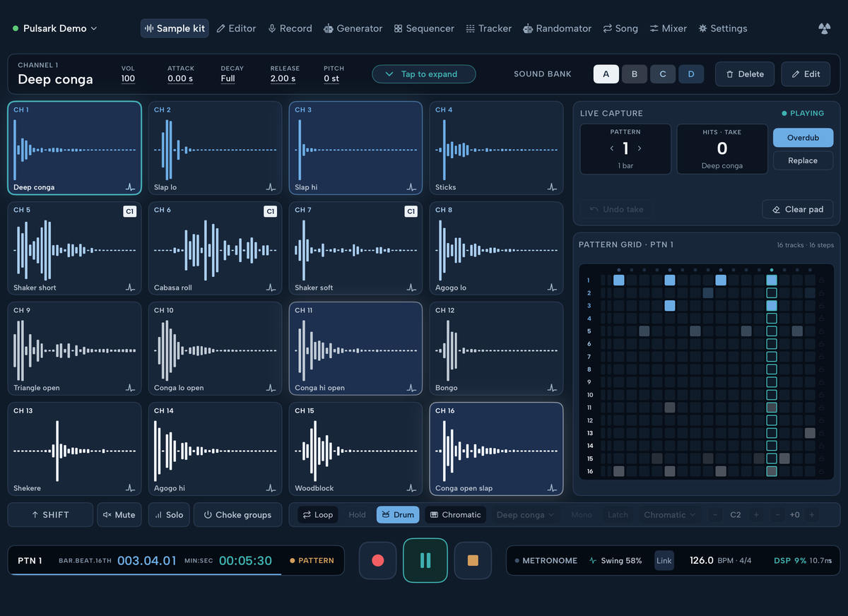This screenshot has width=848, height=616.
Task: Toggle the Metronome
Action: pyautogui.click(x=546, y=560)
